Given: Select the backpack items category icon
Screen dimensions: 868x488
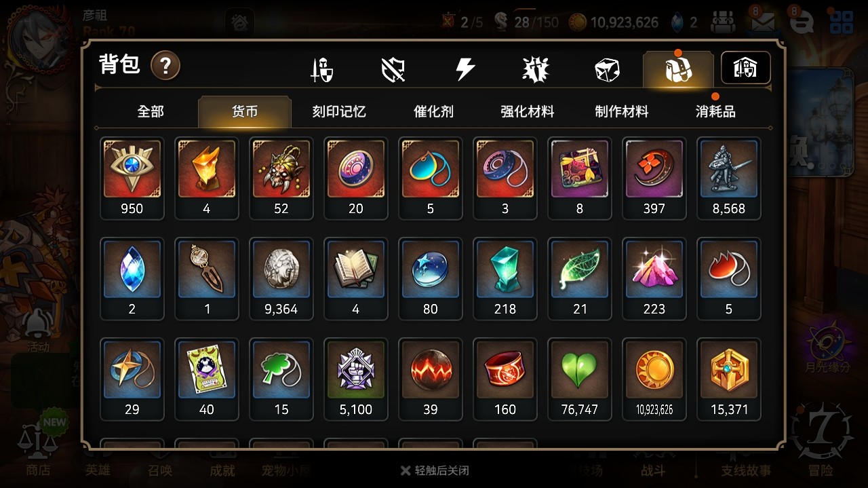Looking at the screenshot, I should coord(678,69).
